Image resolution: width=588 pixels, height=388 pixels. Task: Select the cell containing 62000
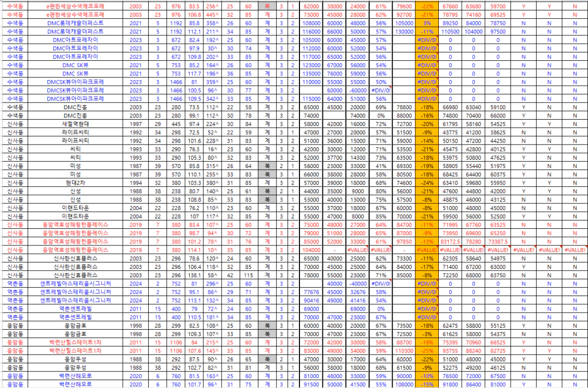click(x=311, y=6)
